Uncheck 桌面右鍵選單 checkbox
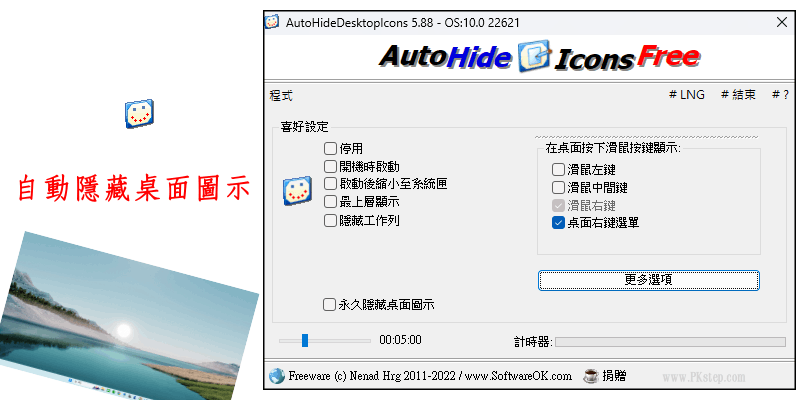Viewport: 800px width, 400px height. coord(558,223)
